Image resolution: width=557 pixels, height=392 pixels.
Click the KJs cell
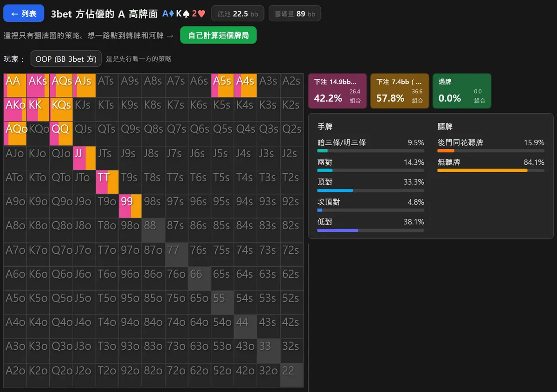84,109
